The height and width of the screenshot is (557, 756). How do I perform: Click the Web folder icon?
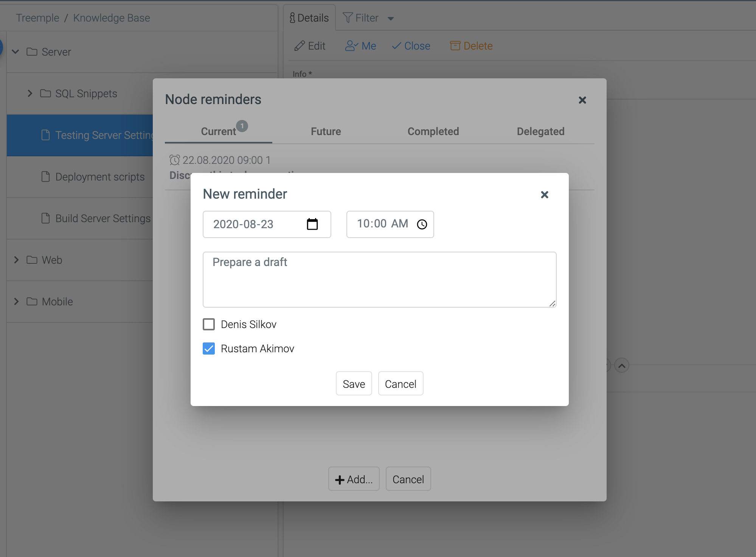[x=32, y=260]
